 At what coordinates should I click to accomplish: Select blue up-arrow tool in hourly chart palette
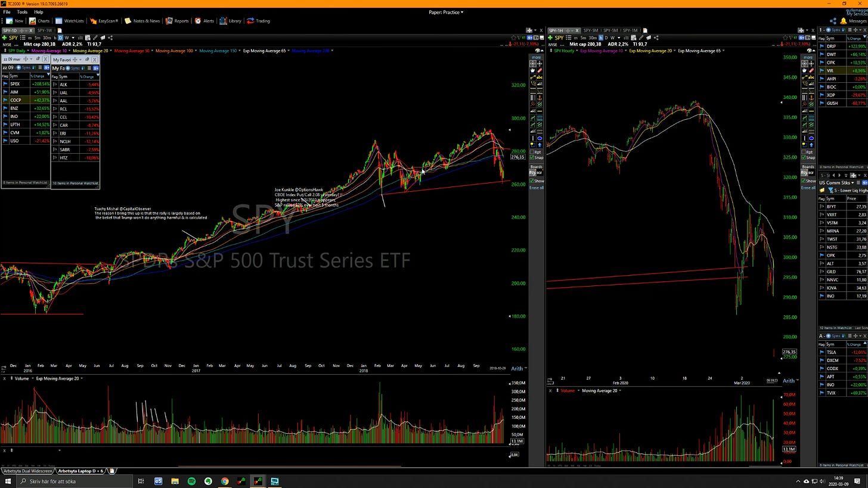coord(811,145)
